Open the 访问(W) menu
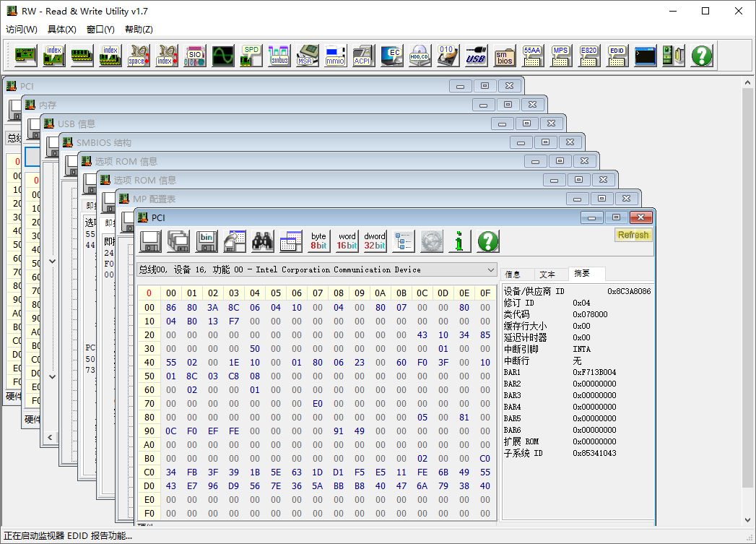The image size is (756, 544). coord(22,30)
